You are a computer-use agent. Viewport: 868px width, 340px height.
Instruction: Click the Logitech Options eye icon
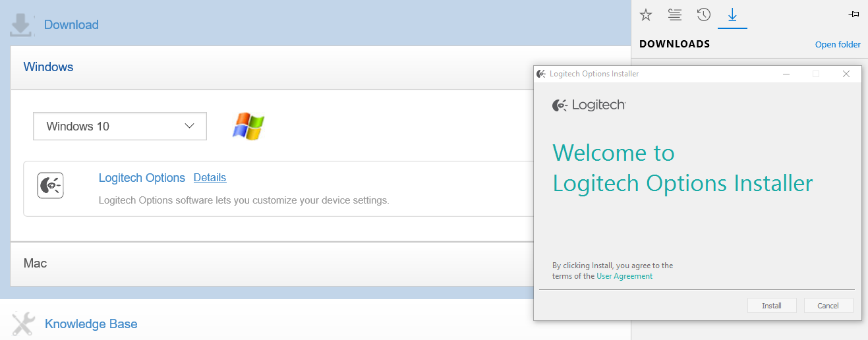click(x=51, y=186)
